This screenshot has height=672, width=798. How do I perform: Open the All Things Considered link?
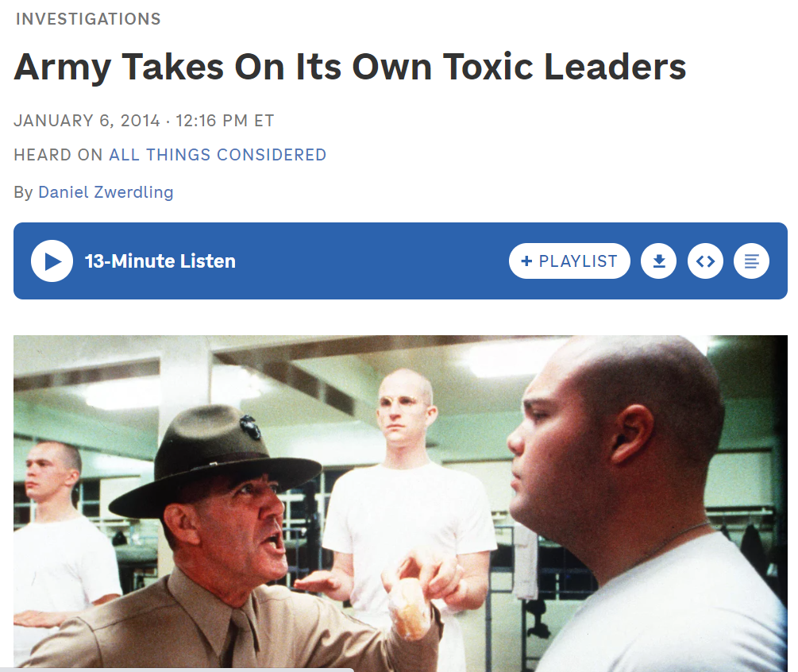(x=218, y=155)
